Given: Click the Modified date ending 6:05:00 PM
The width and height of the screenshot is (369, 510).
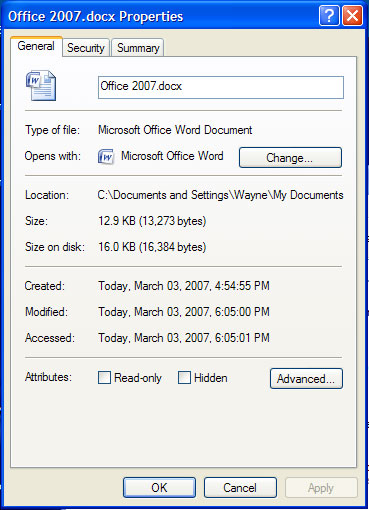Looking at the screenshot, I should [x=184, y=312].
